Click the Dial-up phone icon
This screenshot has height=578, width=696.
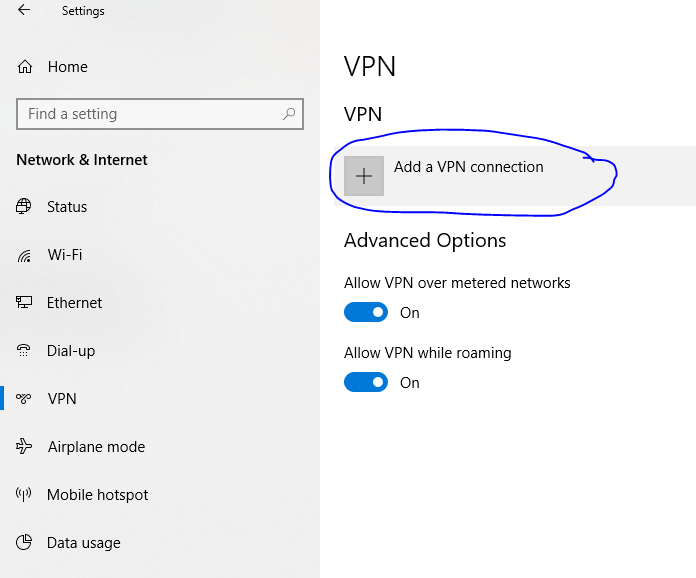pos(24,350)
